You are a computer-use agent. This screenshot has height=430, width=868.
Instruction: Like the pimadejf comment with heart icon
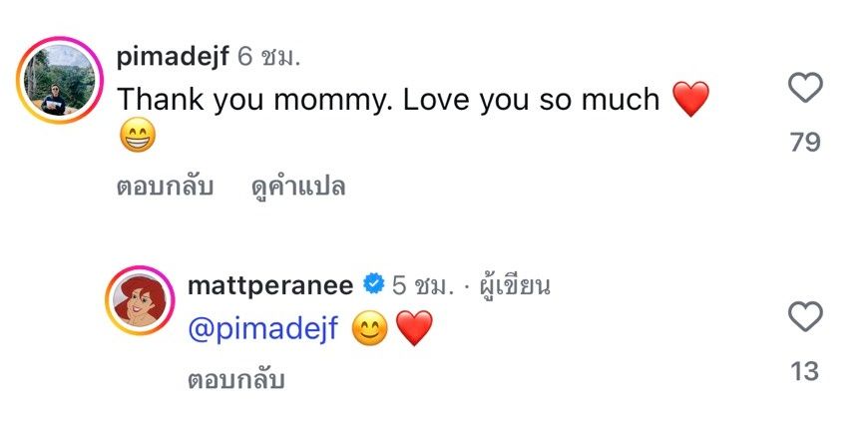pyautogui.click(x=804, y=89)
